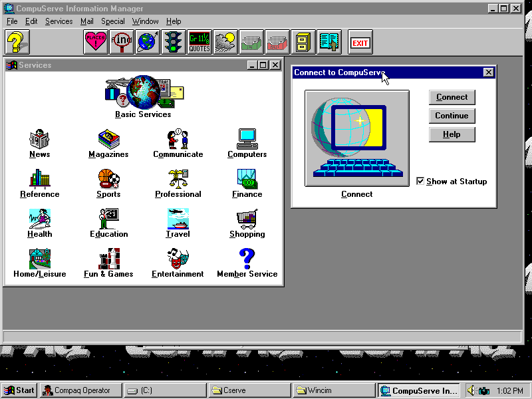Open the Filing Cabinet toolbar icon
Viewport: 532px width, 399px height.
[x=303, y=42]
